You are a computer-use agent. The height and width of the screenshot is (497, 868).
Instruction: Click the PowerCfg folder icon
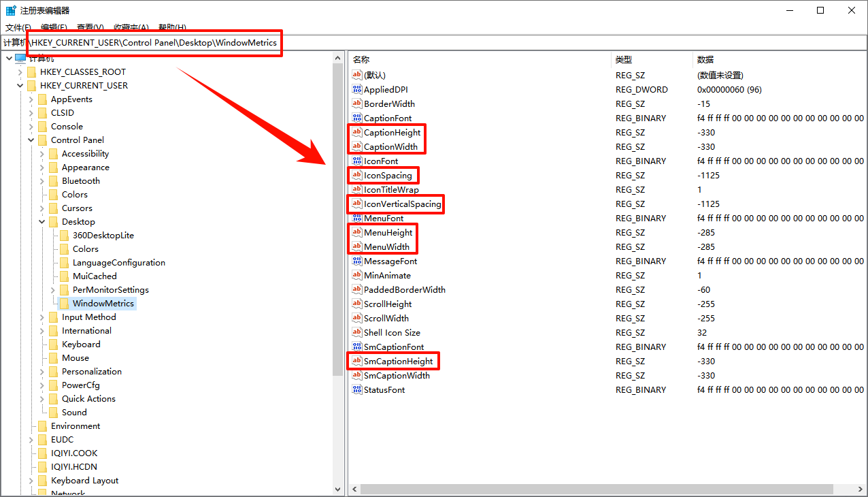pos(54,385)
